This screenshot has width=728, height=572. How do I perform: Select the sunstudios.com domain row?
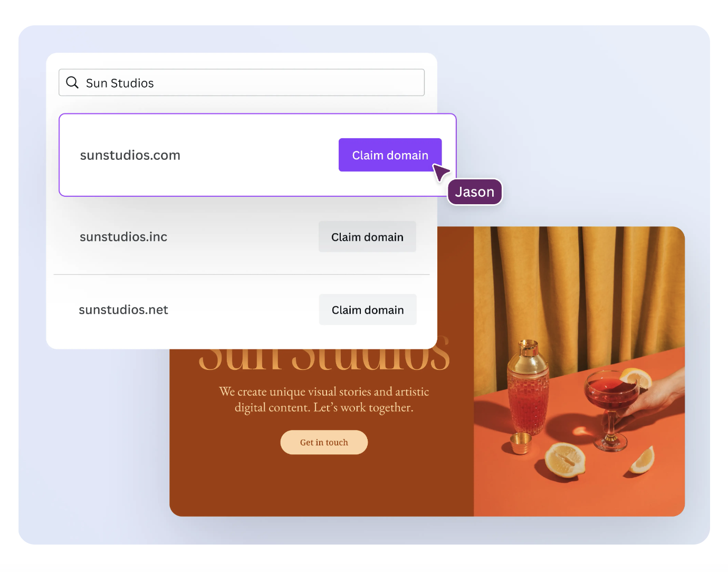pos(257,155)
